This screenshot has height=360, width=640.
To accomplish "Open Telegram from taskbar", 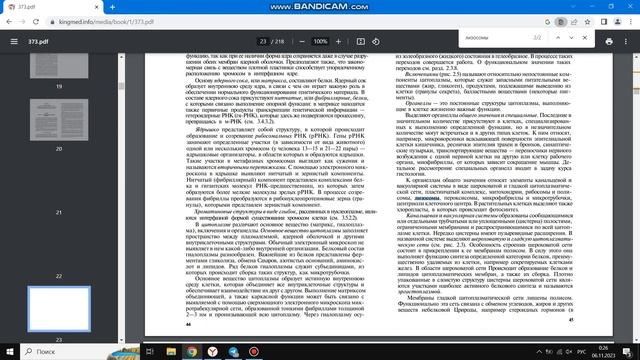I will [x=233, y=351].
